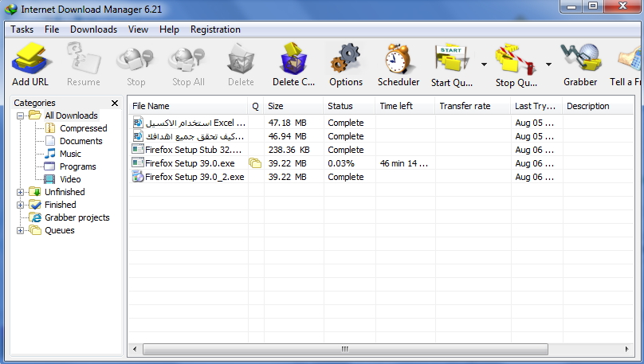
Task: Open the File menu
Action: [52, 29]
